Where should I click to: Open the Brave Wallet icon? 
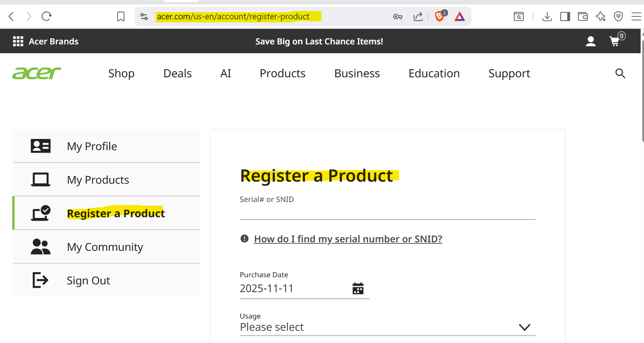[583, 16]
